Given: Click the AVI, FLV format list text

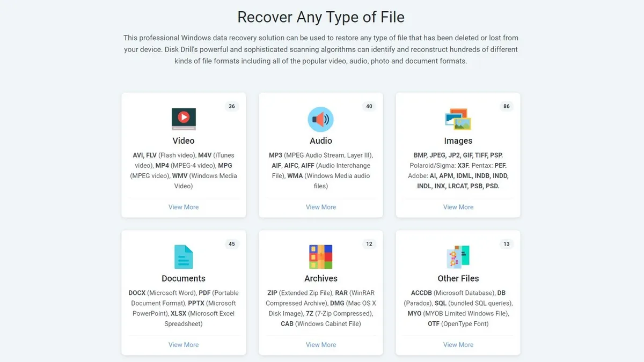Looking at the screenshot, I should [184, 171].
